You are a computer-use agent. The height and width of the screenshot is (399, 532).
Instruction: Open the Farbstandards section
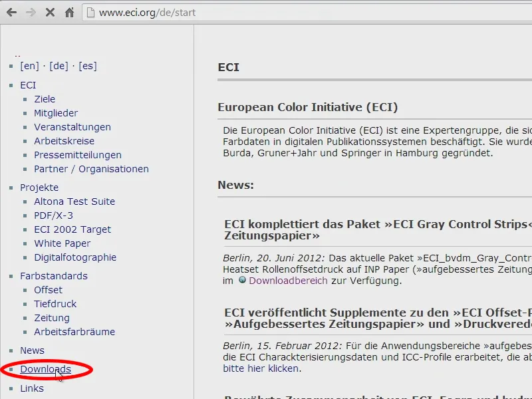click(54, 276)
